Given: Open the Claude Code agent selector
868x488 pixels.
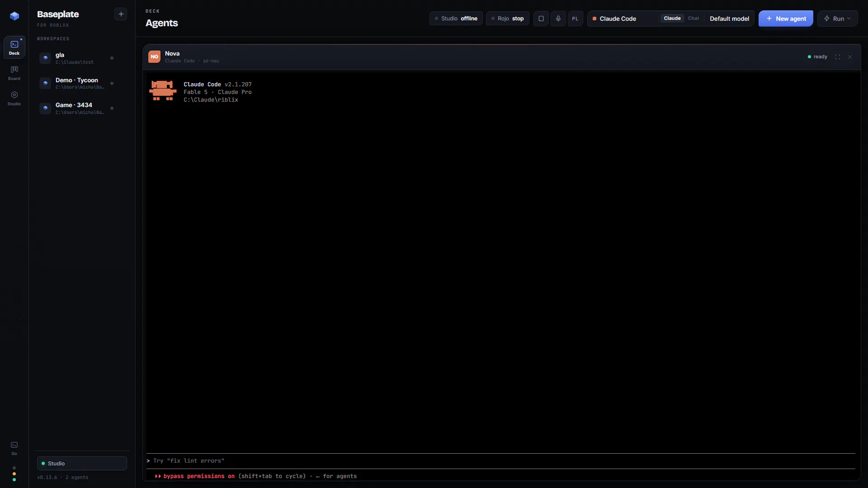Looking at the screenshot, I should click(623, 19).
